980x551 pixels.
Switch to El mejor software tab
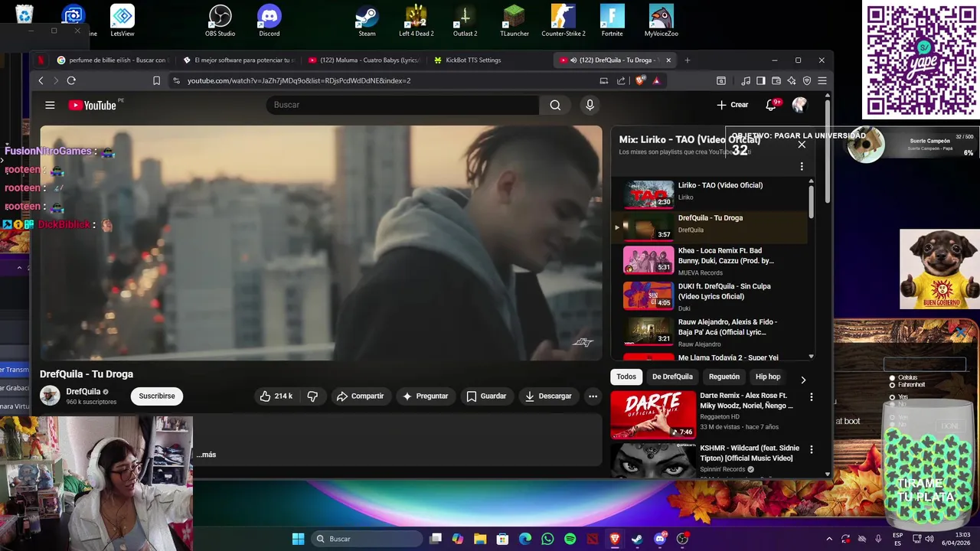coord(239,60)
